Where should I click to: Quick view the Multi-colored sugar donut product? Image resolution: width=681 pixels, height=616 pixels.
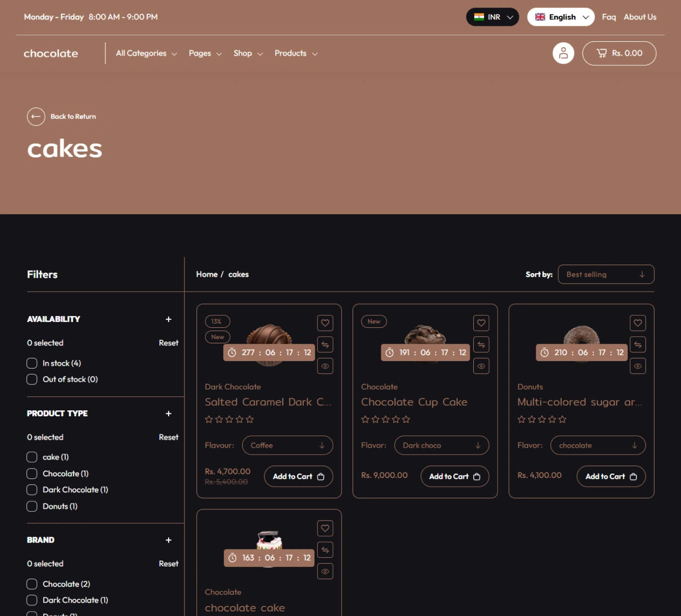click(637, 366)
